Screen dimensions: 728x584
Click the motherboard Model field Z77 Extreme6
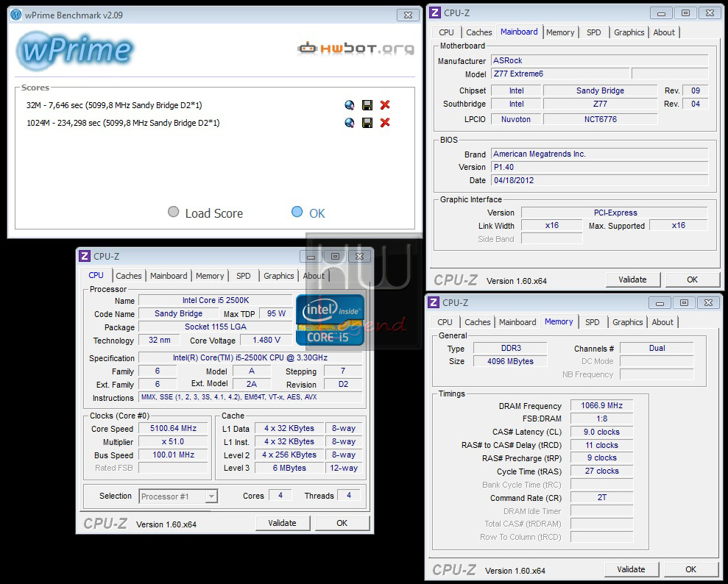[560, 74]
